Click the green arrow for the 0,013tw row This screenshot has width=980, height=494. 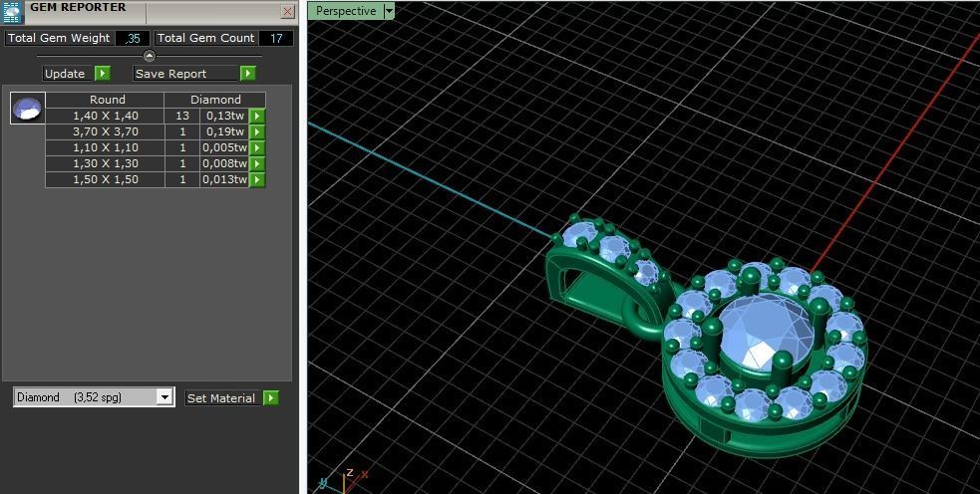[257, 180]
